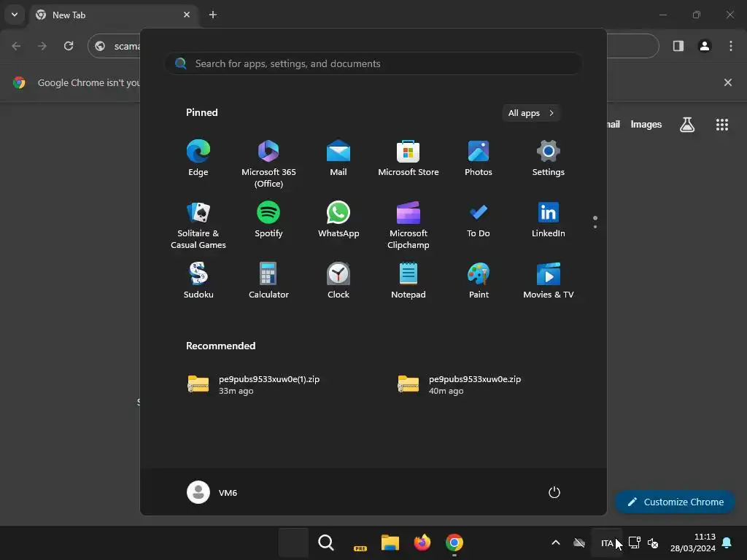Screen dimensions: 747x560
Task: Show hidden system tray icons
Action: tap(555, 542)
